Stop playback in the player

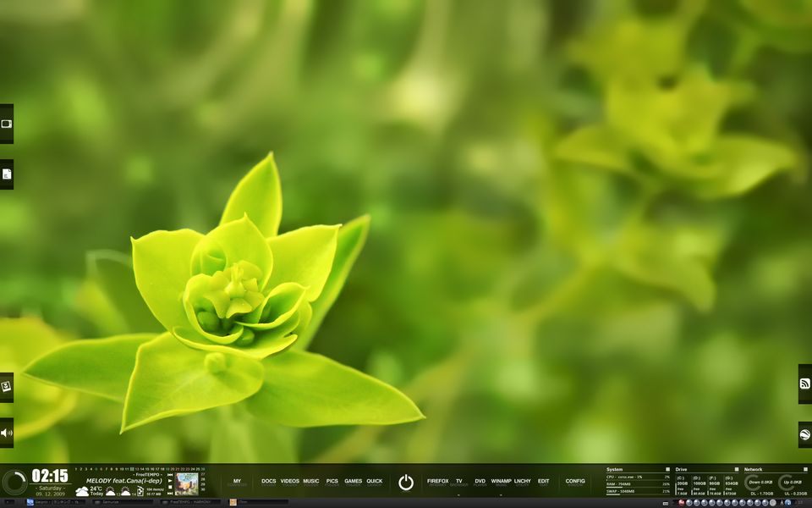click(x=170, y=488)
